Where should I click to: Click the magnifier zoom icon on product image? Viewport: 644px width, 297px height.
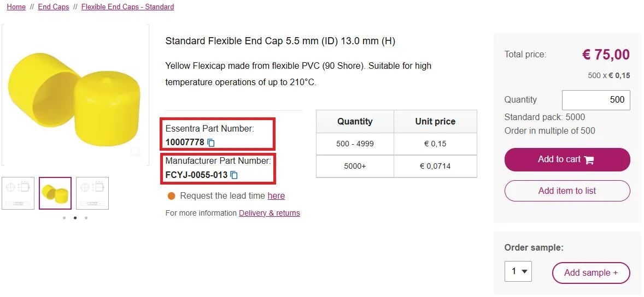(136, 152)
